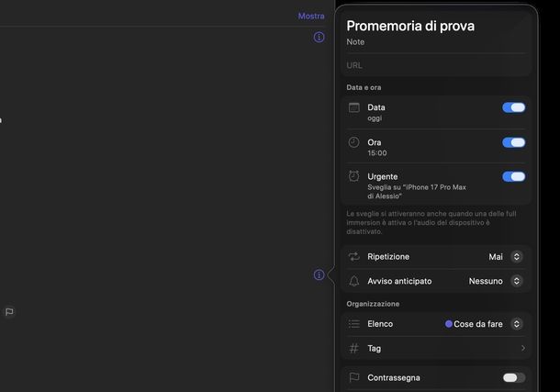The height and width of the screenshot is (392, 560).
Task: Click the Note field
Action: click(x=436, y=42)
